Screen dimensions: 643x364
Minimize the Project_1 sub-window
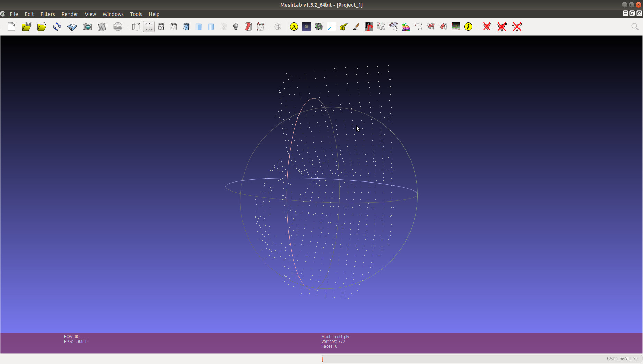[625, 13]
